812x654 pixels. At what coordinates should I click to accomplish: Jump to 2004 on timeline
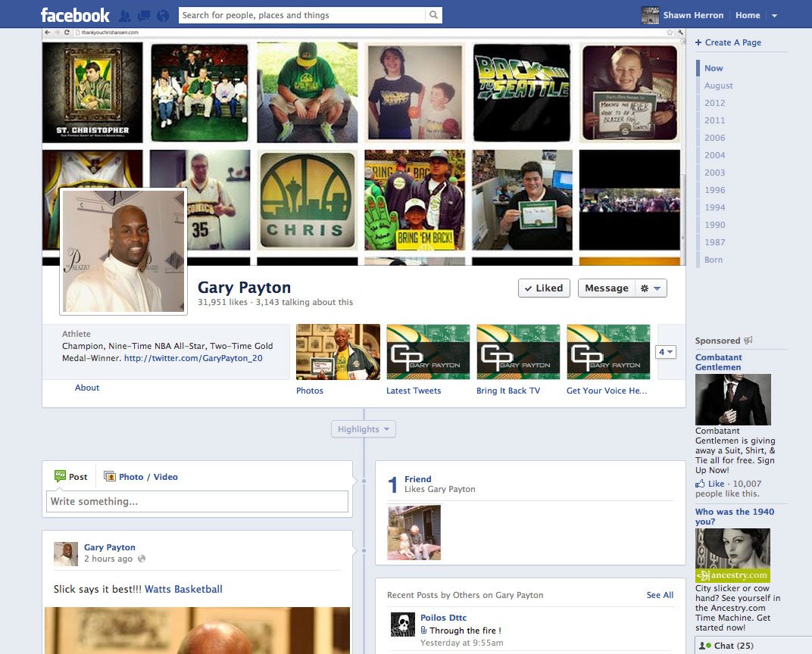point(714,155)
